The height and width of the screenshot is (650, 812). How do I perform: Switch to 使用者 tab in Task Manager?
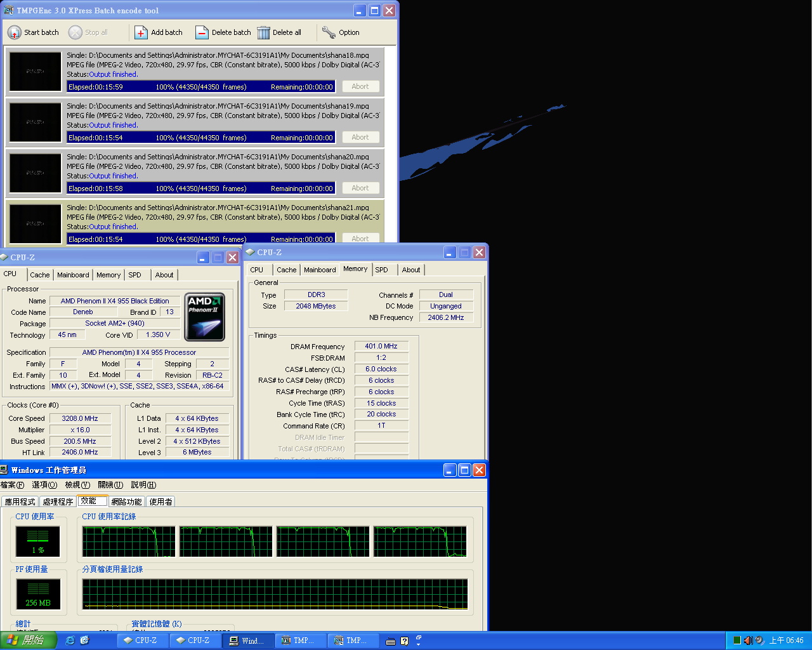click(x=160, y=501)
